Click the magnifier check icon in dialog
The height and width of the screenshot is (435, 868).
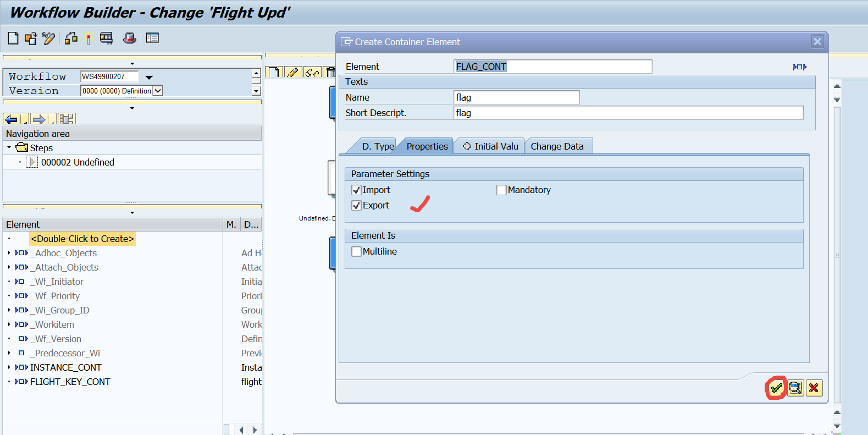[x=795, y=388]
